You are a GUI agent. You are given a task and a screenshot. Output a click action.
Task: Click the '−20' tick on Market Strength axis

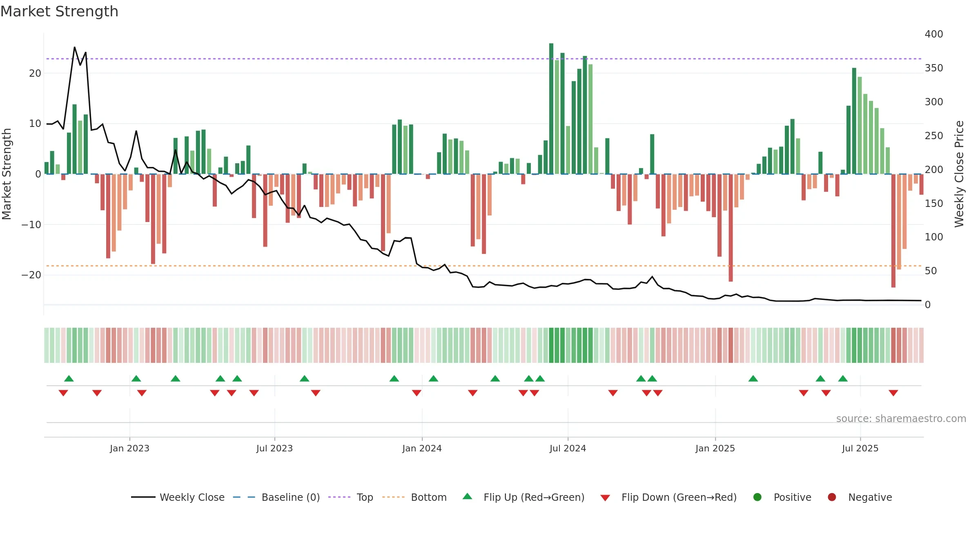pos(31,275)
